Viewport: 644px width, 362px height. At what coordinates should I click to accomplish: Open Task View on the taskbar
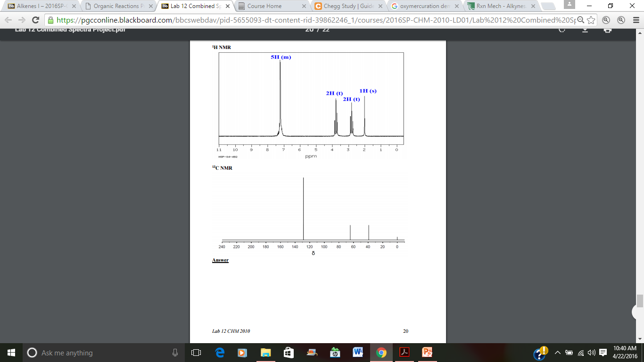point(197,352)
